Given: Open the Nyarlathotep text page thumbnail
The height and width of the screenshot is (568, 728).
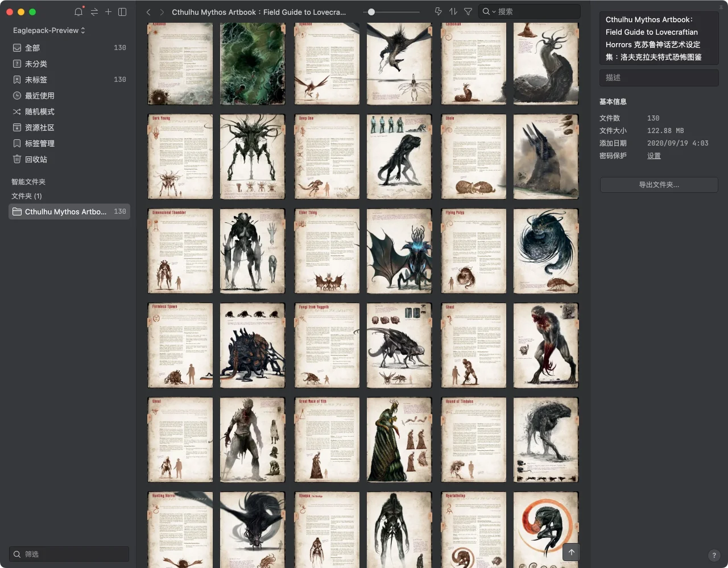Looking at the screenshot, I should coord(474,530).
